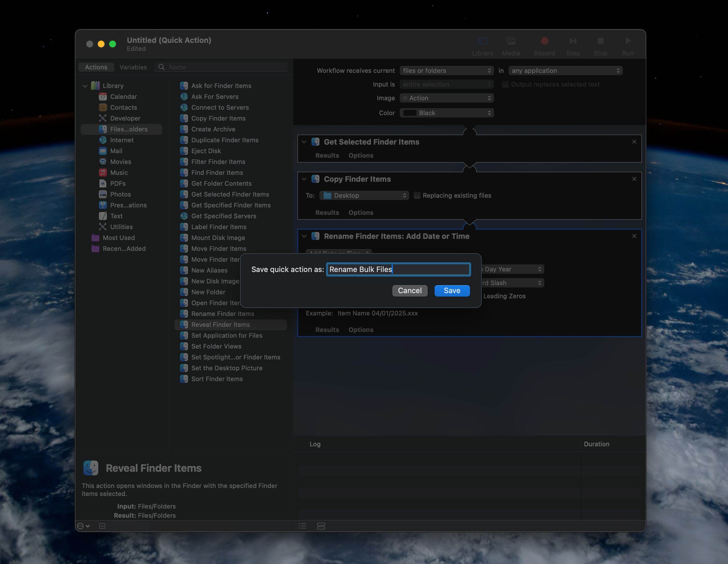
Task: Remove the Rename Finder Items action
Action: click(x=634, y=236)
